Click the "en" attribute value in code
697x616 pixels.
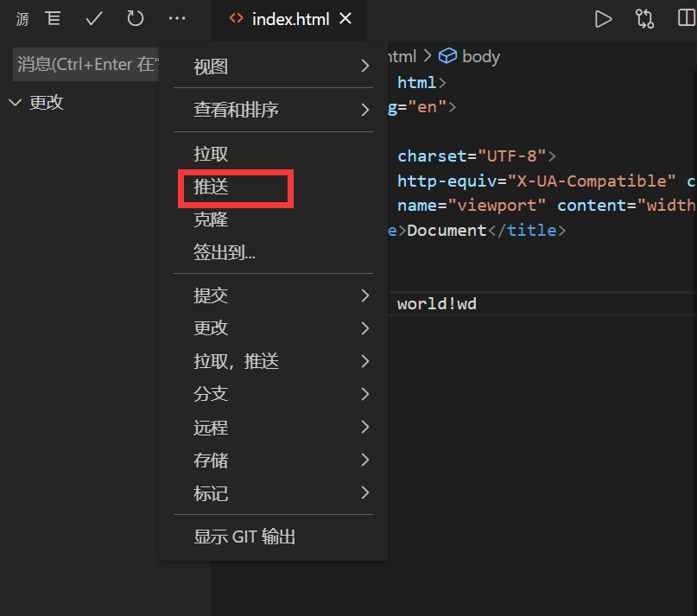pos(428,107)
